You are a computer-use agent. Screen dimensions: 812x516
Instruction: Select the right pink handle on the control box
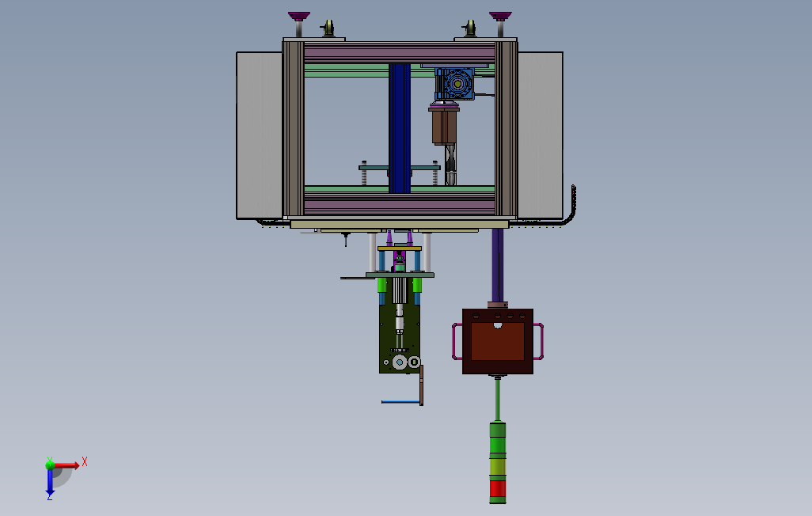click(539, 341)
